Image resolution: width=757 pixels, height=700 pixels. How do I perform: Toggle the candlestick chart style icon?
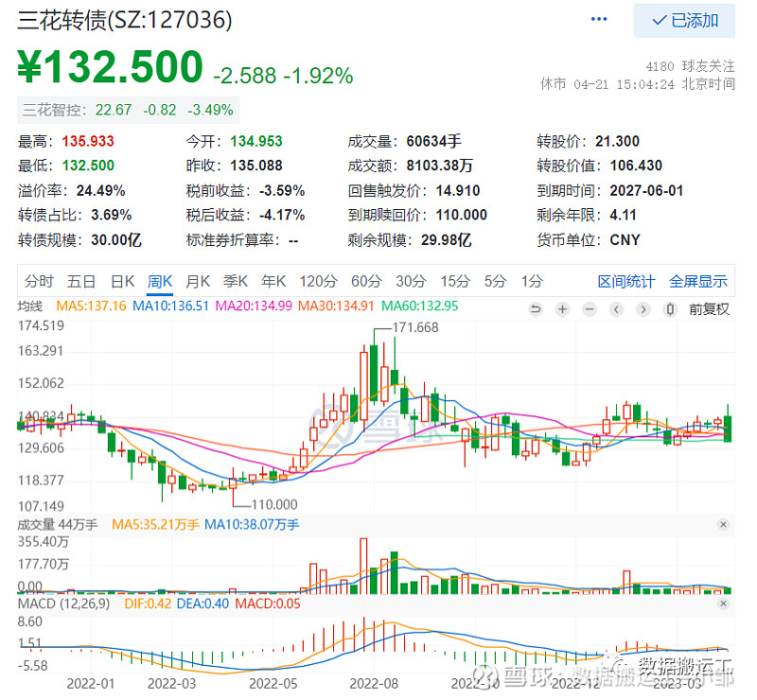[x=670, y=309]
